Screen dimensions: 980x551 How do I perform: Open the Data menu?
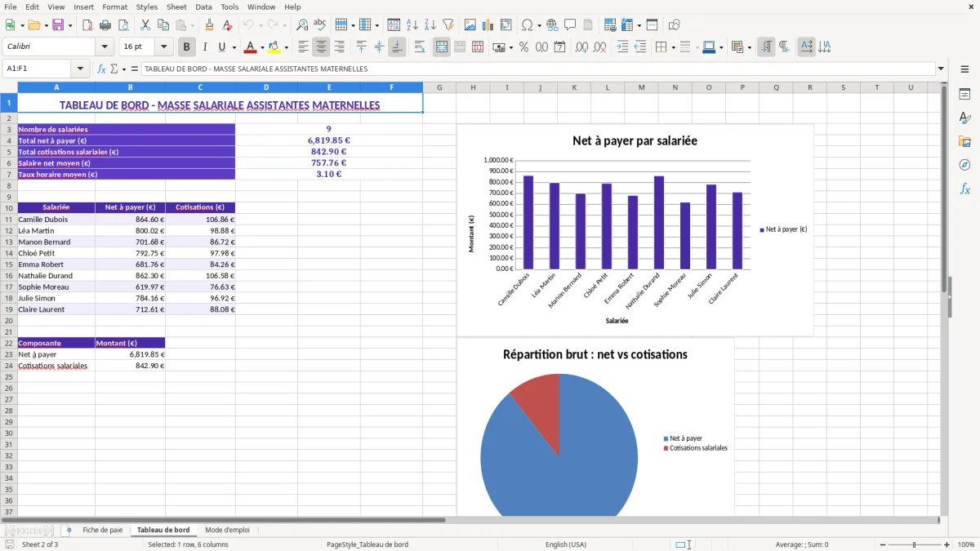pyautogui.click(x=204, y=7)
